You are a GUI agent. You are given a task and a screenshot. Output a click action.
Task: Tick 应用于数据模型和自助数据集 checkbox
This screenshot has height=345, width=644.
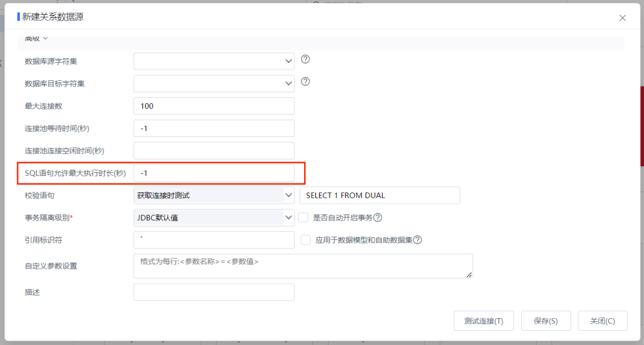305,240
